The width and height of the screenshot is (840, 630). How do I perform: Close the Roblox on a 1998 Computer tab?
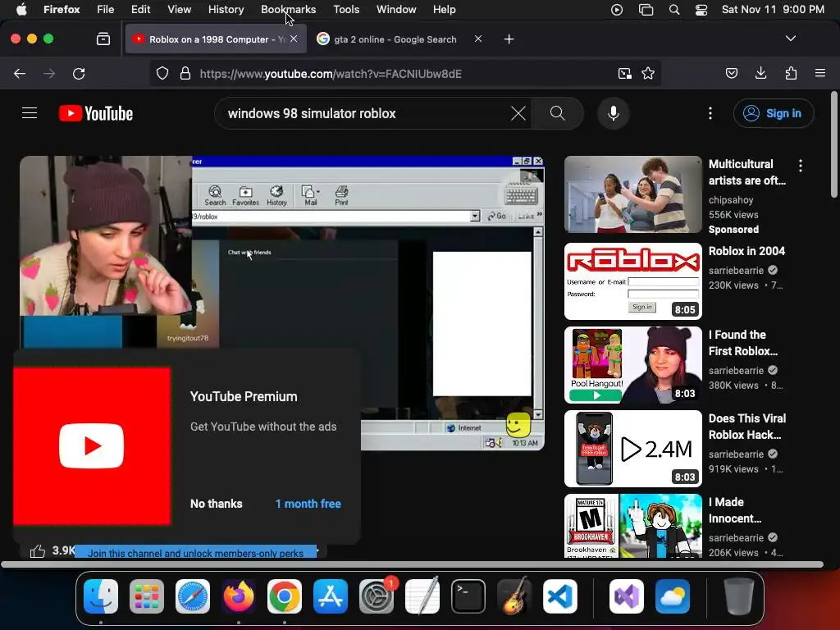tap(294, 39)
